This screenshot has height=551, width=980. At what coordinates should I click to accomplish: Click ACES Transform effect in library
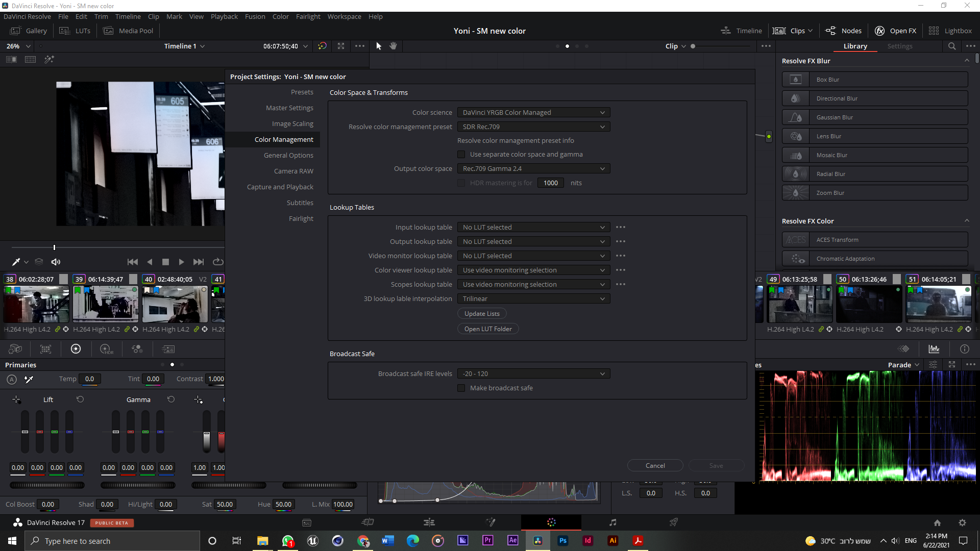coord(875,240)
